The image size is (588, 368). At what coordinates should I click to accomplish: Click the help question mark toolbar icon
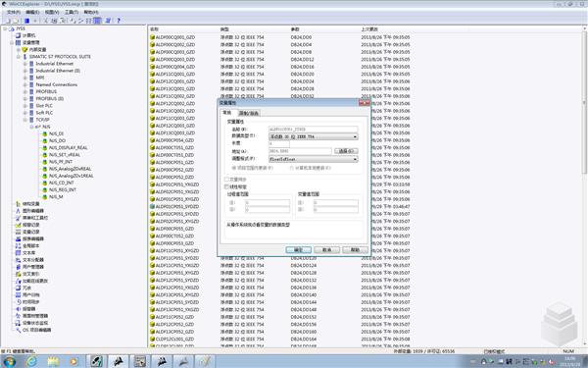pos(119,21)
